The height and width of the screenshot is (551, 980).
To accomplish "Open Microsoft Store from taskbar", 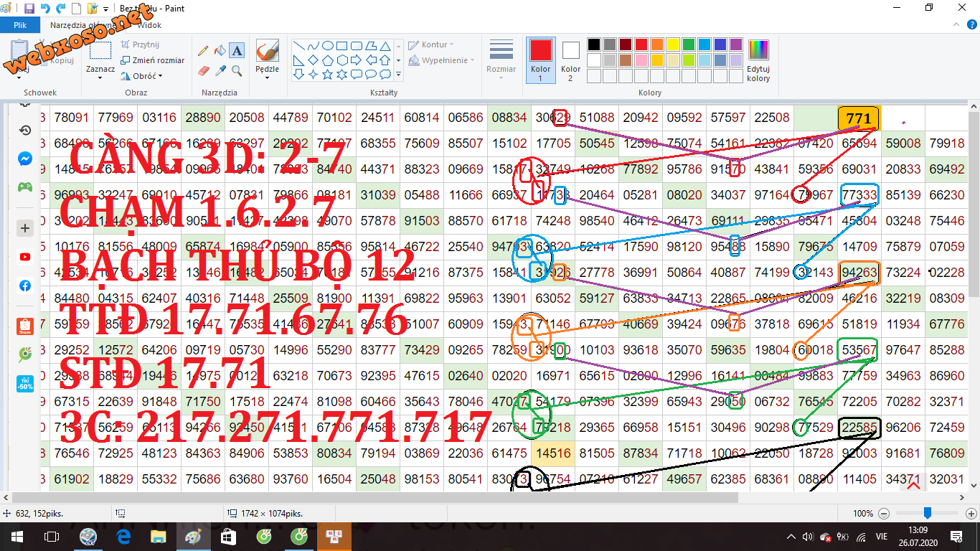I will [x=228, y=536].
